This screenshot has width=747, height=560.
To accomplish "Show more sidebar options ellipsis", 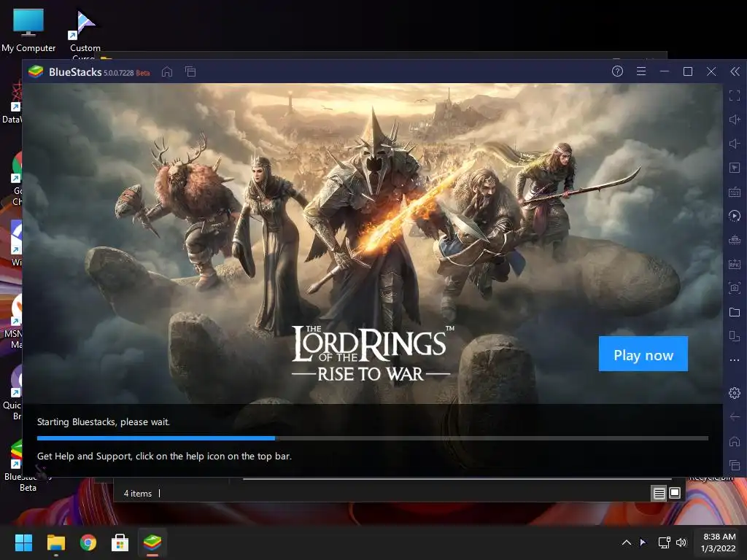I will point(735,360).
